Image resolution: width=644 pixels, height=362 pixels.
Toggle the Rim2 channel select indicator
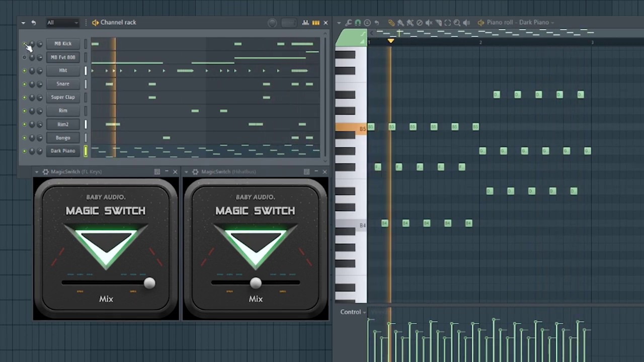[x=86, y=124]
